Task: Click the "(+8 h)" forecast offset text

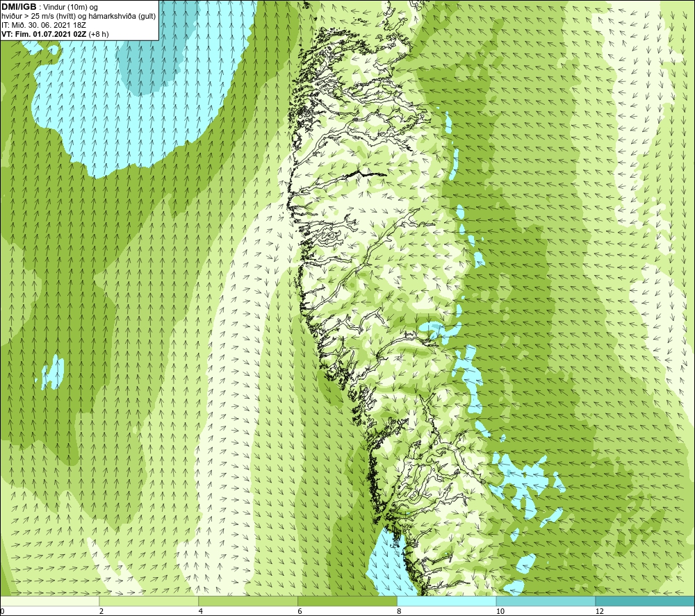Action: (99, 33)
